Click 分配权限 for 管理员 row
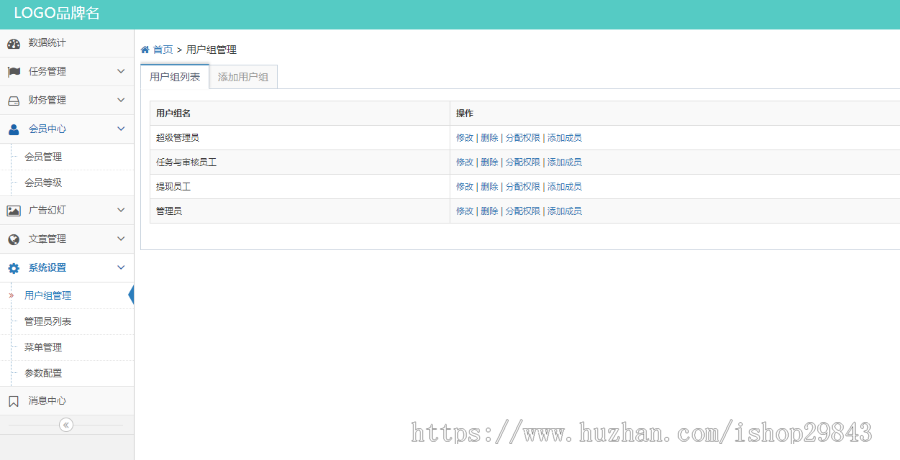 point(522,211)
